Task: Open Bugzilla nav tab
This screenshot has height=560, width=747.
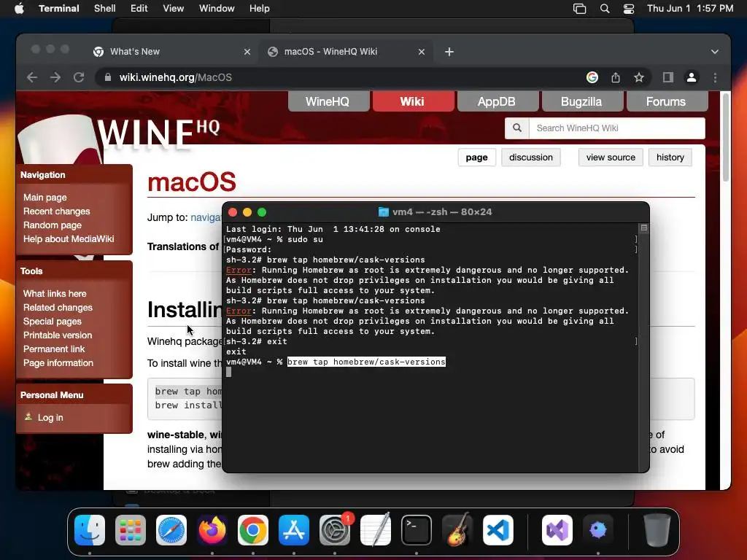Action: pos(581,101)
